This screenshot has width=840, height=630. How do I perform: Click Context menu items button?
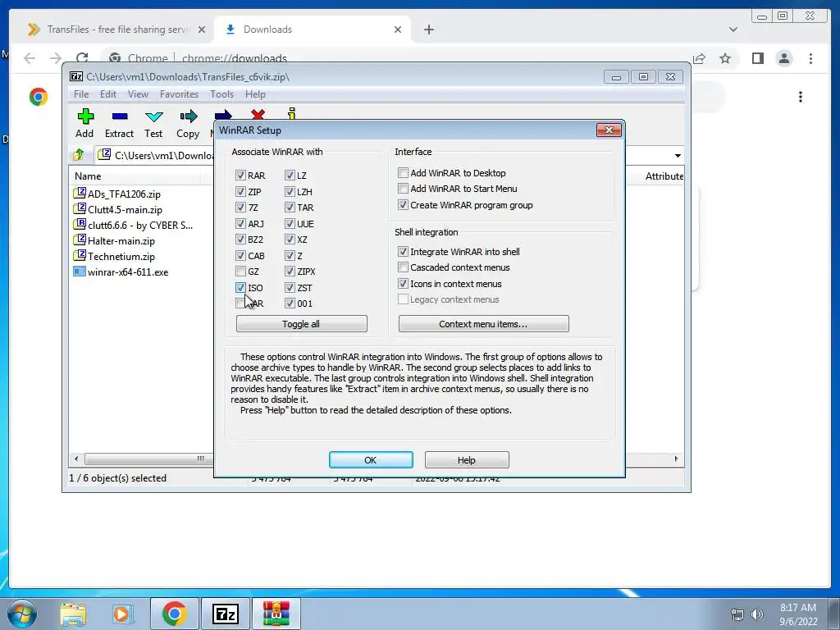pyautogui.click(x=484, y=323)
